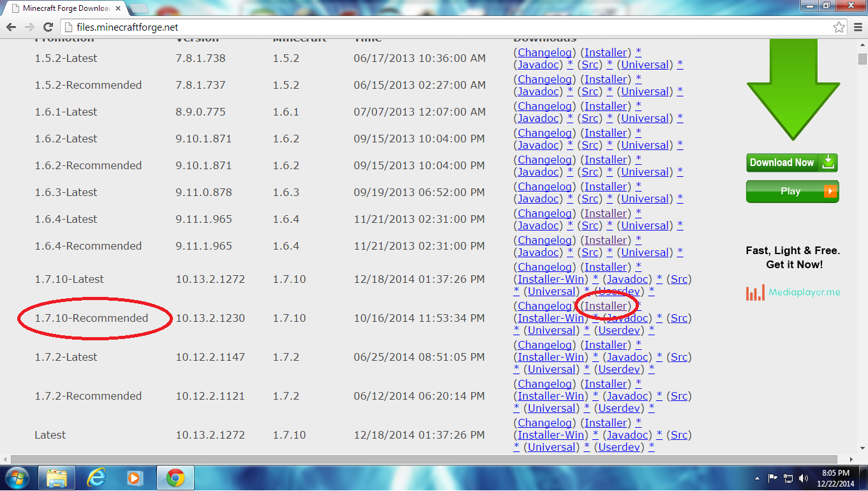The width and height of the screenshot is (868, 491).
Task: Click the vertical scrollbar up arrow
Action: (x=862, y=44)
